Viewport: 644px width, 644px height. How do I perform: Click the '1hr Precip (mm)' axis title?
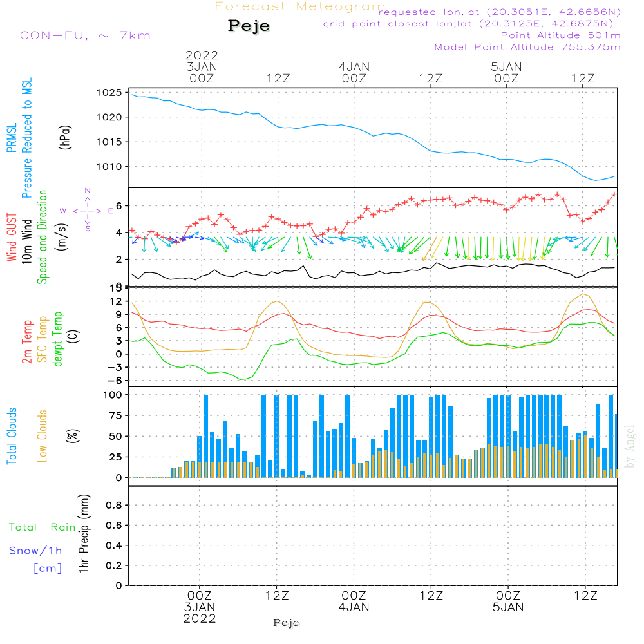pos(84,533)
